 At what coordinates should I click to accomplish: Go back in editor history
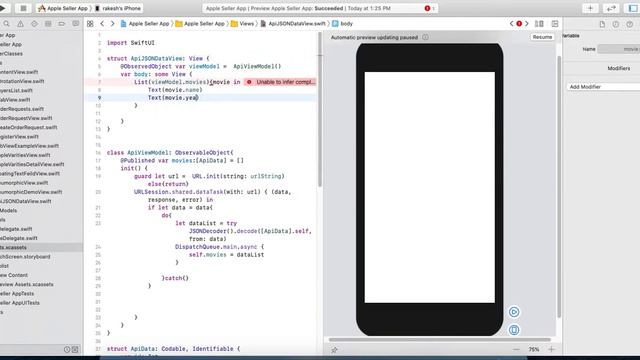[102, 24]
